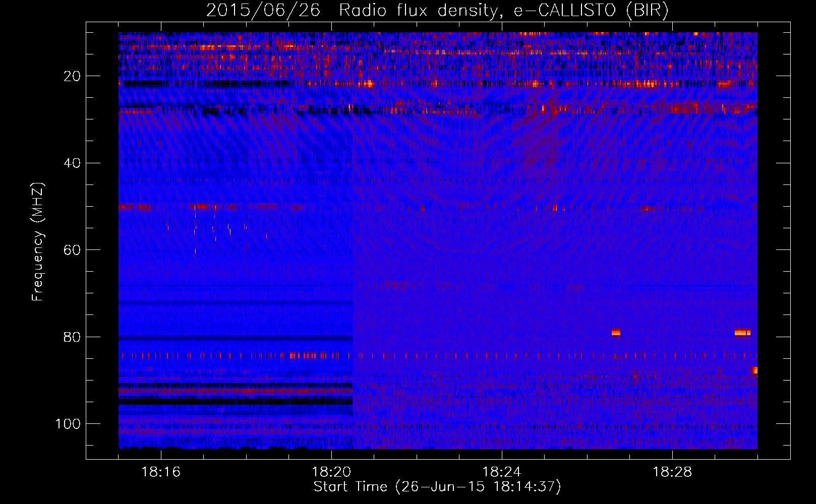Select the 40 MHz frequency tick label

point(73,163)
